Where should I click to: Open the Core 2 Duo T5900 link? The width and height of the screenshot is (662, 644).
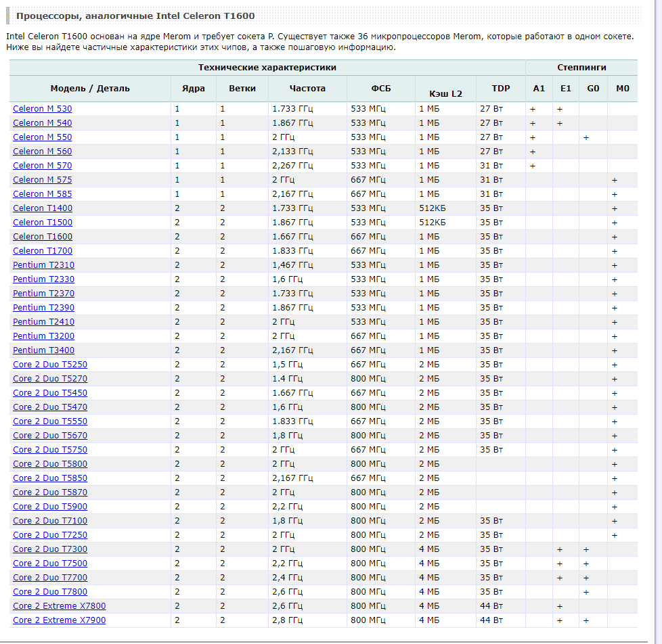(50, 507)
